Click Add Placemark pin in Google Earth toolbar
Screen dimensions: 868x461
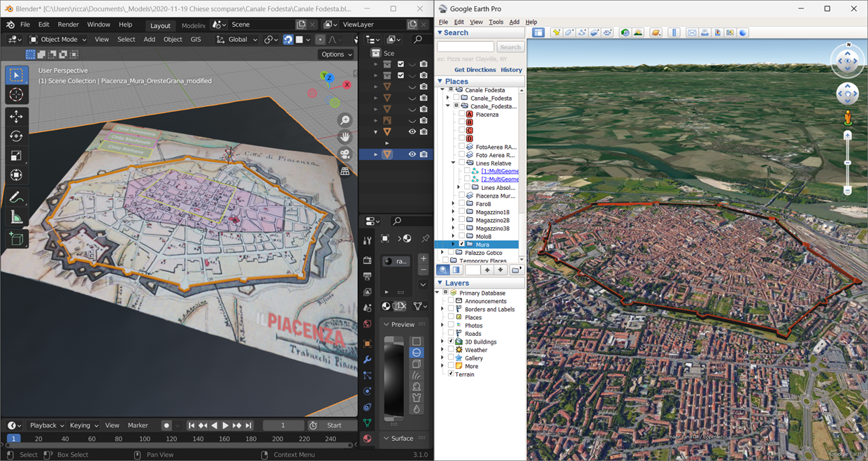click(x=556, y=33)
